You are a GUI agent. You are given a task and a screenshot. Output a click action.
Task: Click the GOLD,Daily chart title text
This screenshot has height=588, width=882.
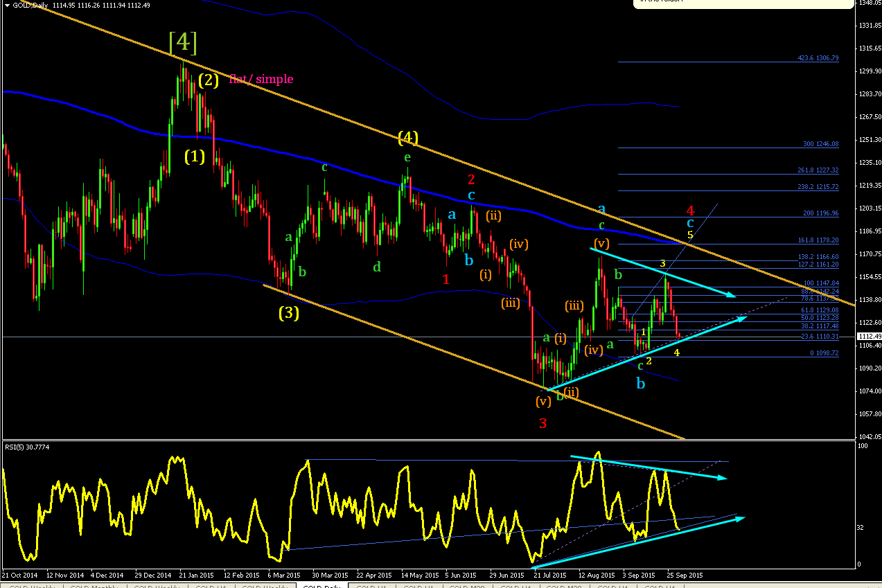[x=29, y=5]
